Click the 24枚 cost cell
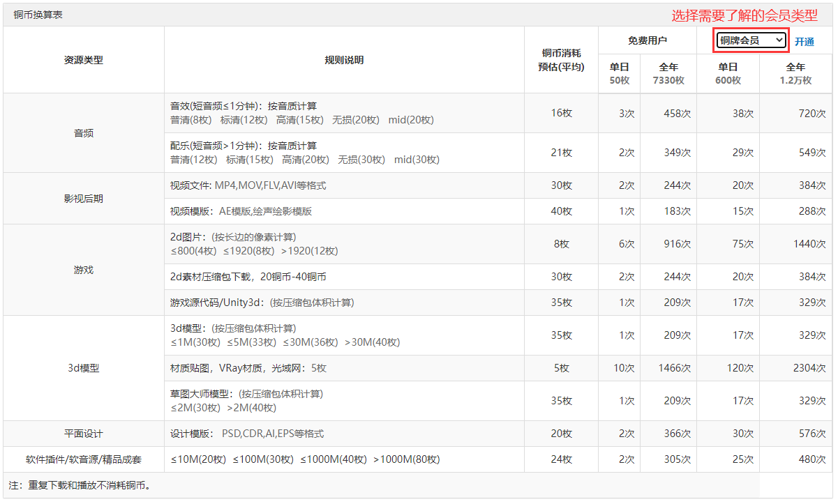 [x=561, y=460]
